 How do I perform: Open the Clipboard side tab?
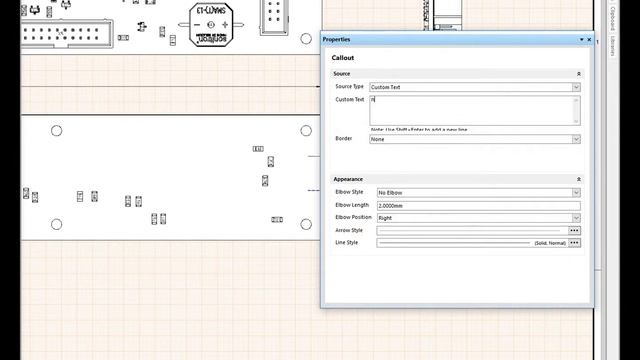tap(612, 19)
